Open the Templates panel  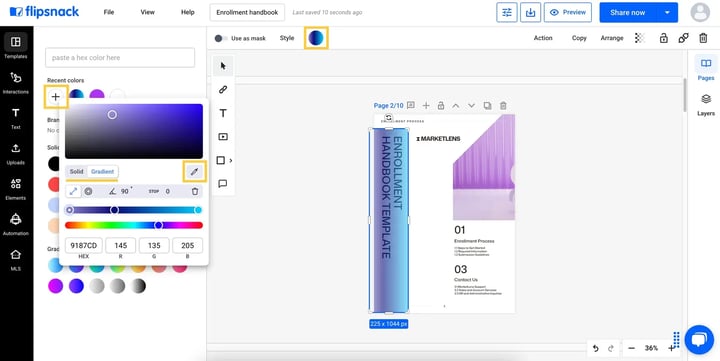click(x=16, y=46)
